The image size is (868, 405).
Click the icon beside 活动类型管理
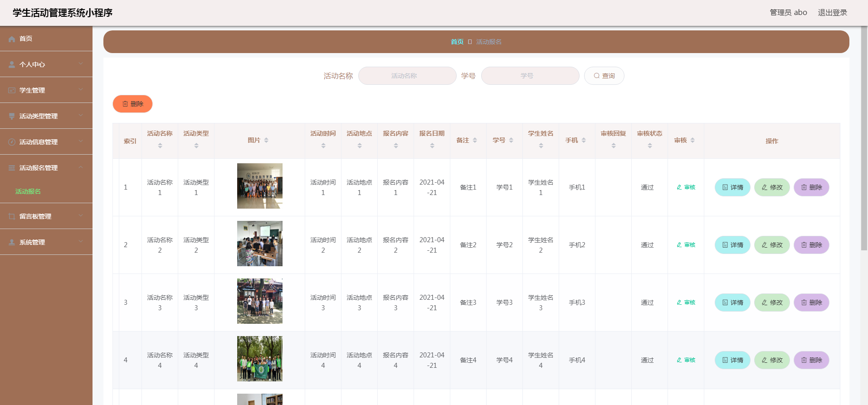12,117
